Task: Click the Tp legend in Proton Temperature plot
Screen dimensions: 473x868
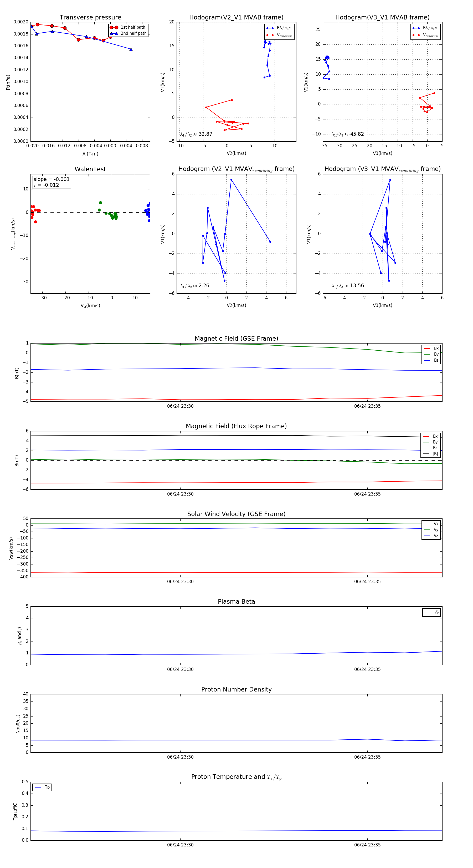Action: tap(42, 788)
